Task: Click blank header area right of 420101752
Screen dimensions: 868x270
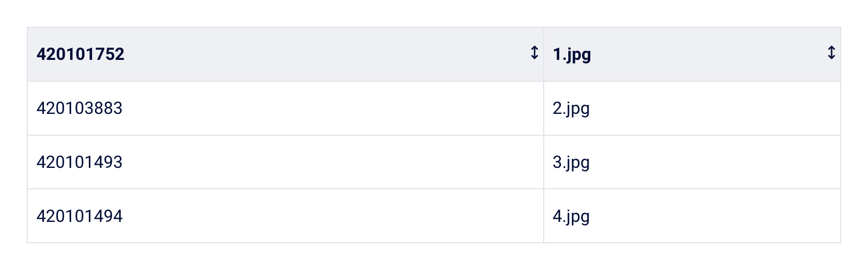Action: coord(326,55)
